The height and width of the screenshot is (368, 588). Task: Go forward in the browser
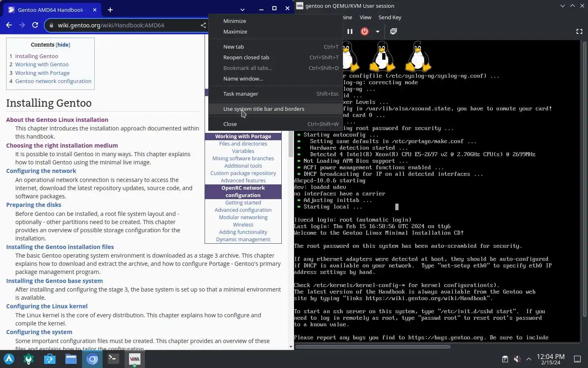pyautogui.click(x=22, y=25)
